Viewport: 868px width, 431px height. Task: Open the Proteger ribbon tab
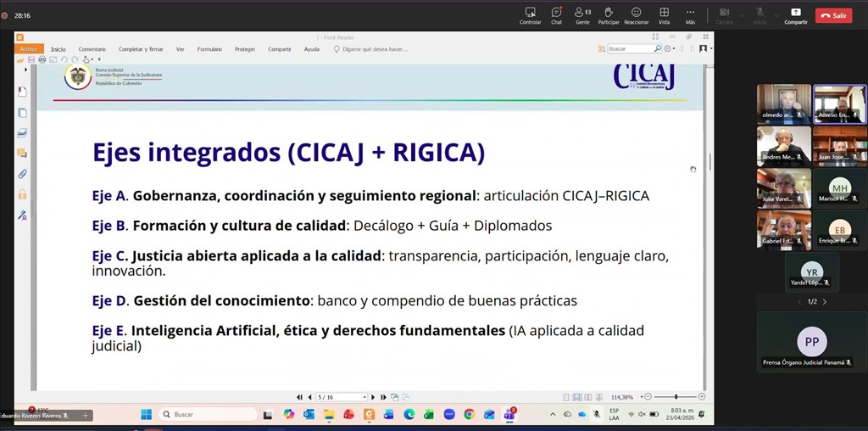point(245,49)
